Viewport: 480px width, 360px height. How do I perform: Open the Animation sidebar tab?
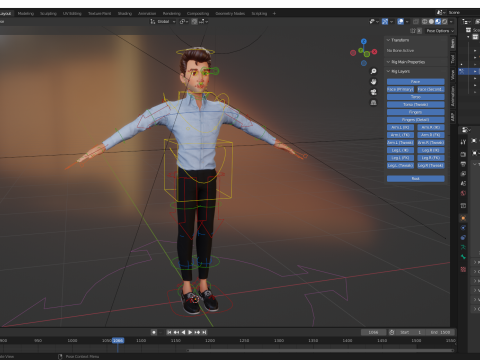453,96
